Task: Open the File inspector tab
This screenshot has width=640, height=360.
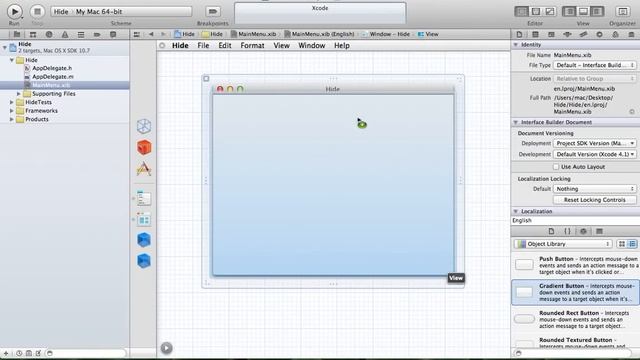Action: coord(519,34)
